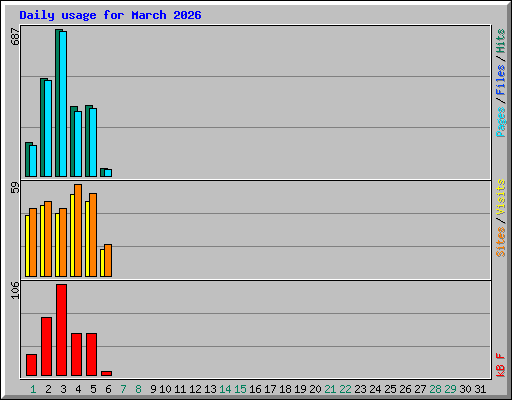Click day label 10 on the axis
This screenshot has width=512, height=400.
coord(165,389)
